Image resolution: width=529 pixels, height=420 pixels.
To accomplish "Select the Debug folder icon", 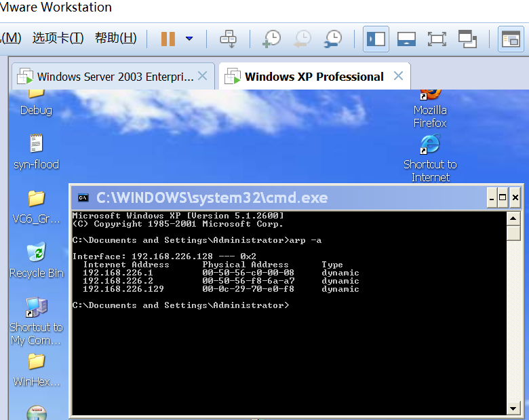I will pos(36,103).
